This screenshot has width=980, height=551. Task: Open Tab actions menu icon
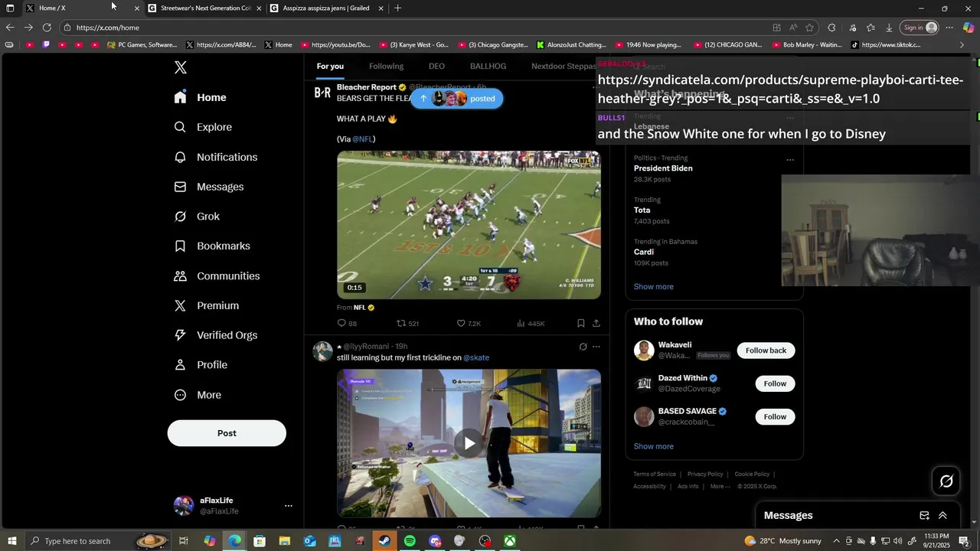[x=10, y=8]
